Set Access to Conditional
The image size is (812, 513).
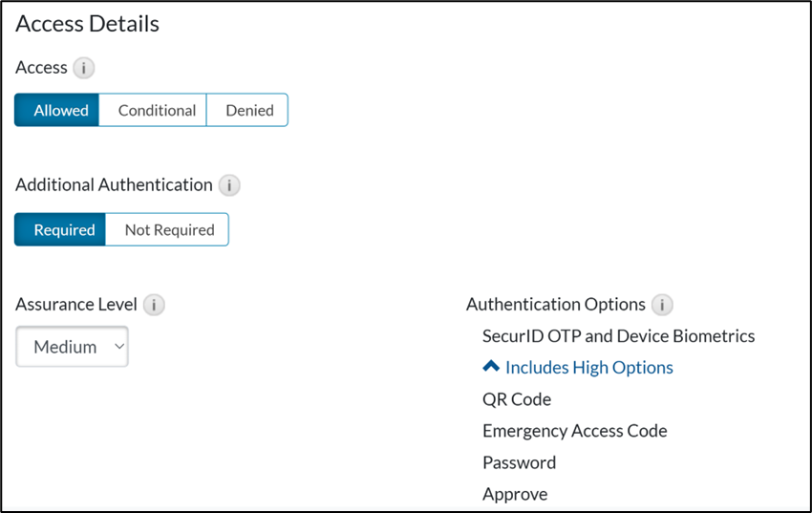click(x=157, y=110)
